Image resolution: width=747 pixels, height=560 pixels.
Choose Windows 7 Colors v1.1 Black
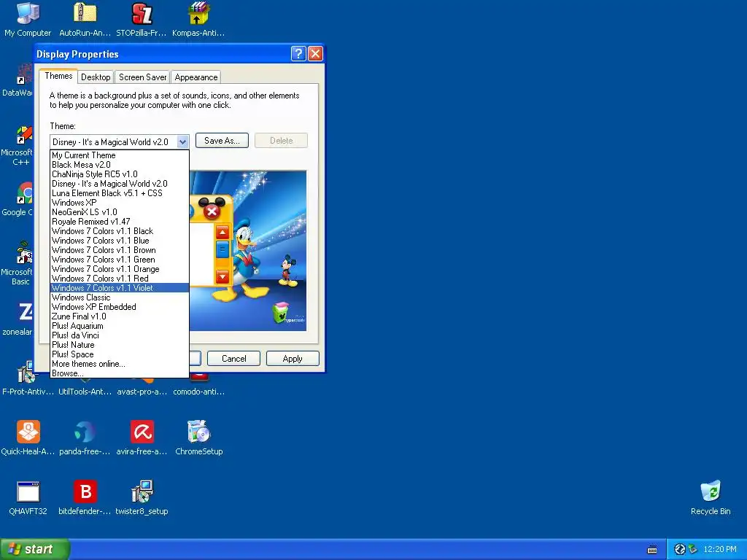pos(120,231)
